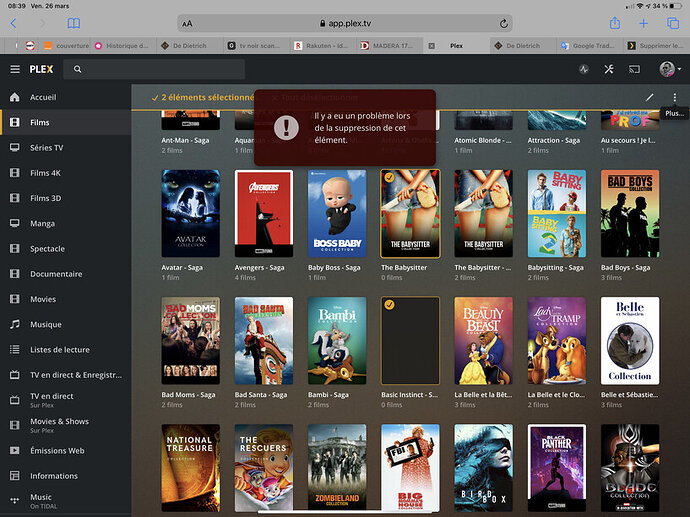The height and width of the screenshot is (517, 690).
Task: Go to Accueil in sidebar
Action: point(66,97)
